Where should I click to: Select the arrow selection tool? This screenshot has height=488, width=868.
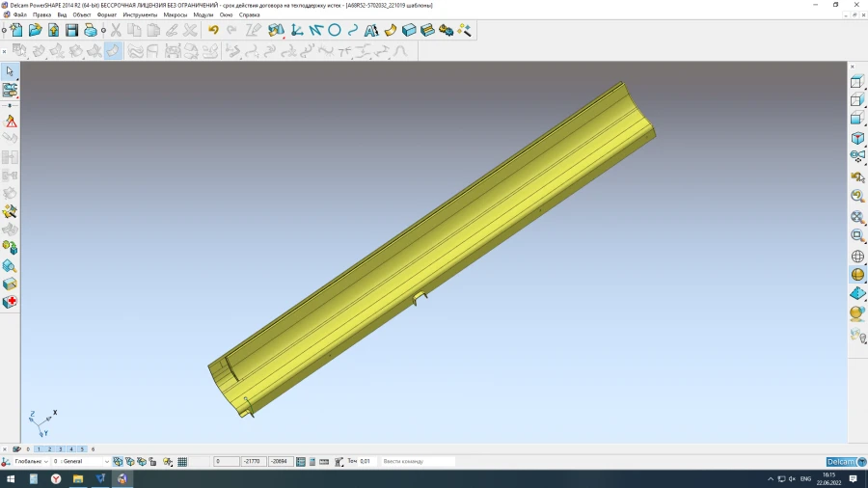10,71
